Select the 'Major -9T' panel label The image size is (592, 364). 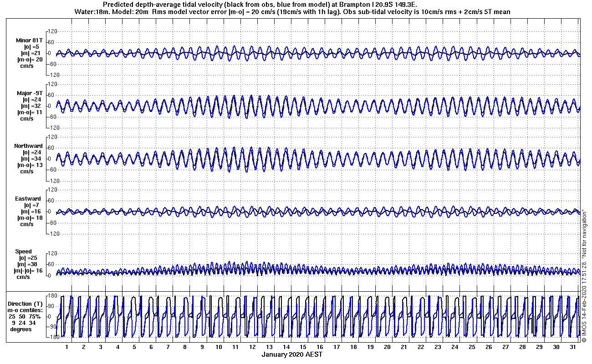tap(29, 93)
